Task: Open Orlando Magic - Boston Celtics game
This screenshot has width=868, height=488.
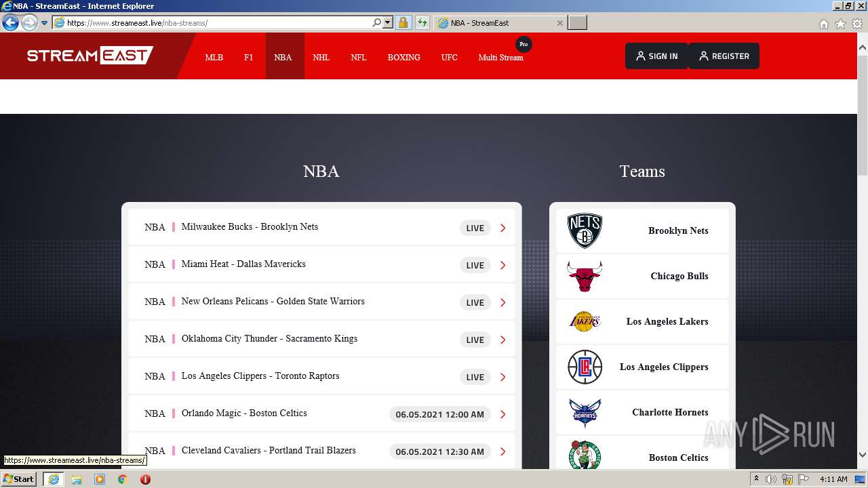Action: point(321,413)
